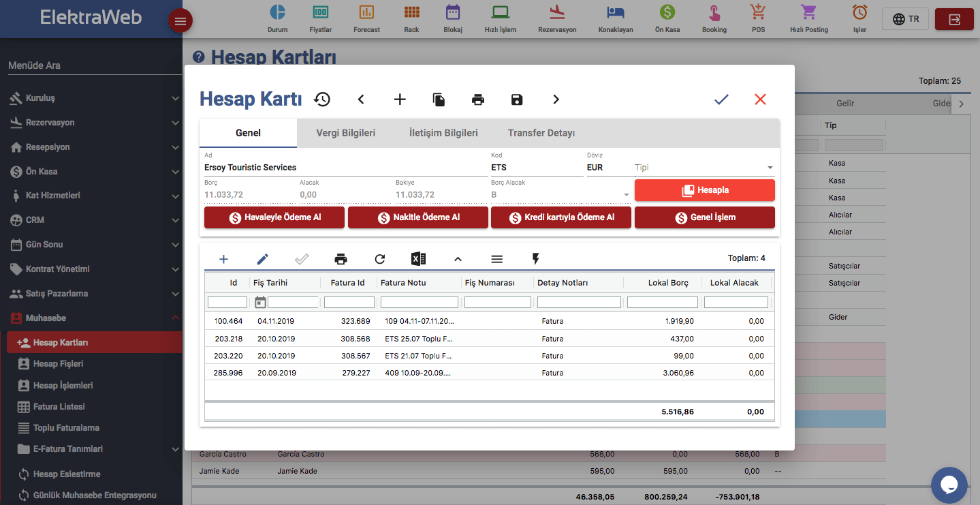Screen dimensions: 980x505
Task: Open the help question mark icon
Action: point(199,57)
